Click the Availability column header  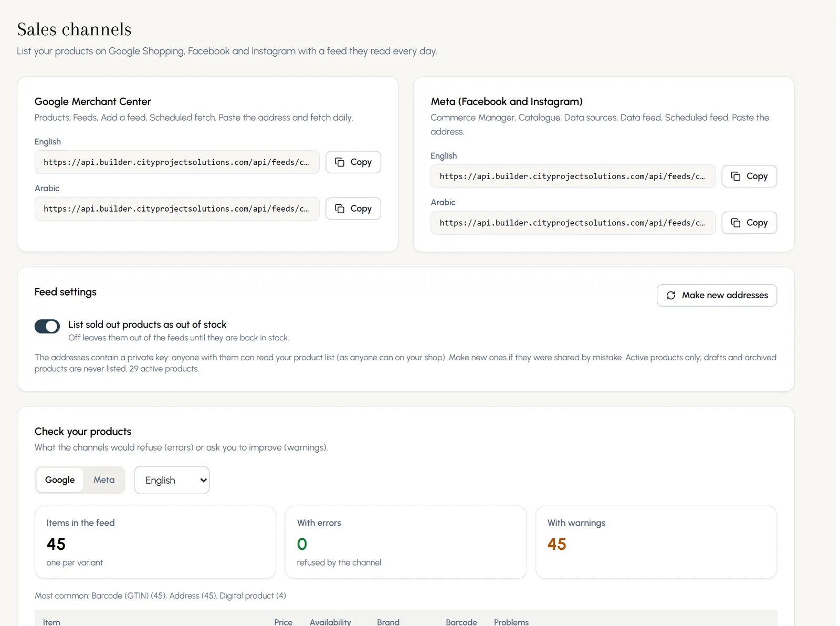pyautogui.click(x=330, y=622)
